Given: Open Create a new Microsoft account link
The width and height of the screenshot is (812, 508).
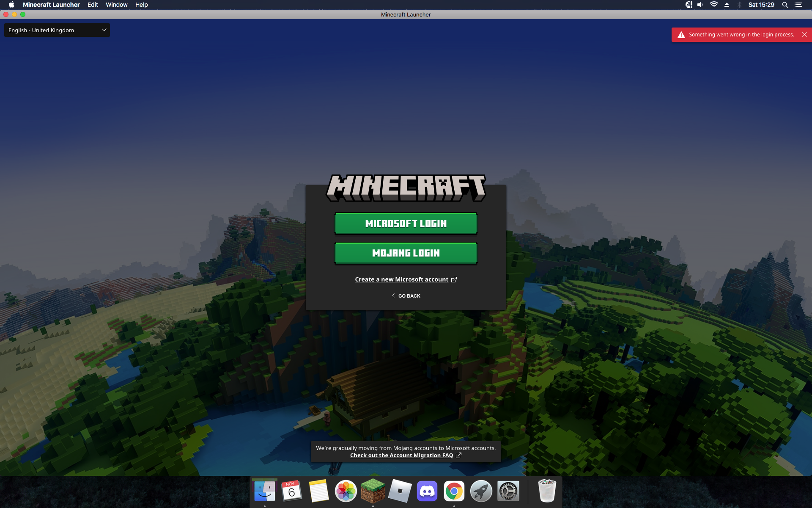Looking at the screenshot, I should (401, 279).
